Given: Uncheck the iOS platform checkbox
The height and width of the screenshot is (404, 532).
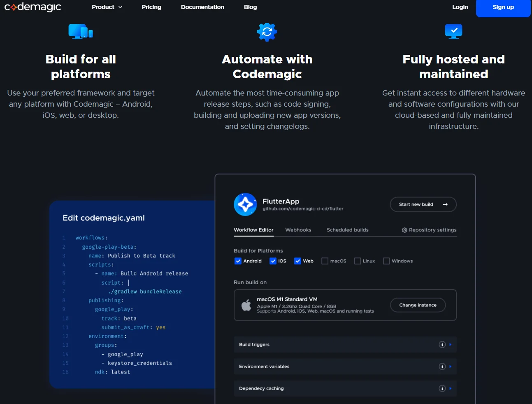Looking at the screenshot, I should [x=273, y=261].
